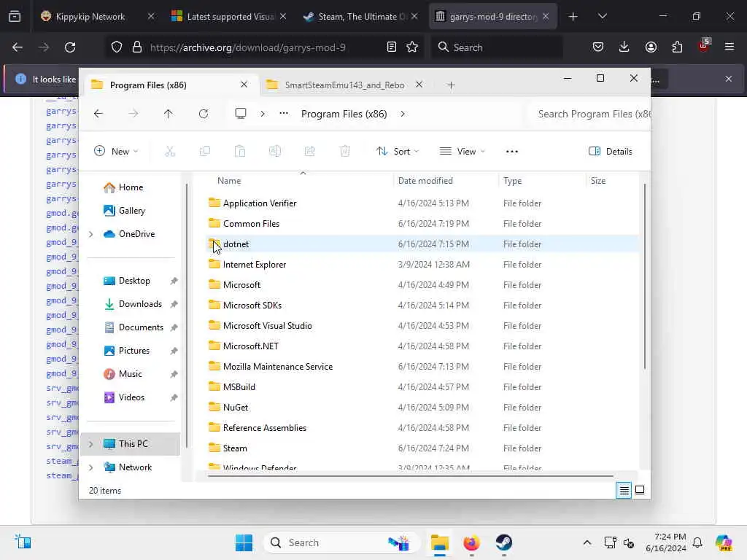Open the notification bell in system tray
The image size is (747, 560).
[x=697, y=542]
